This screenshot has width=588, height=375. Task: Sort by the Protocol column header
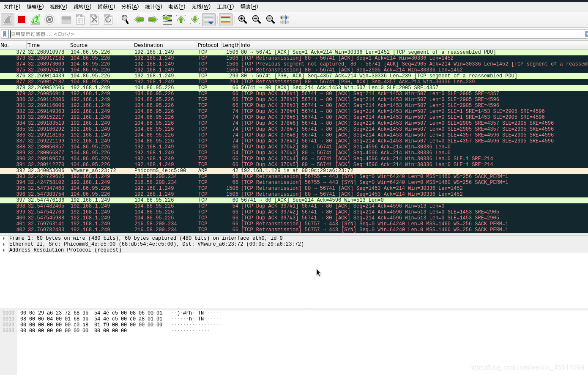coord(209,45)
